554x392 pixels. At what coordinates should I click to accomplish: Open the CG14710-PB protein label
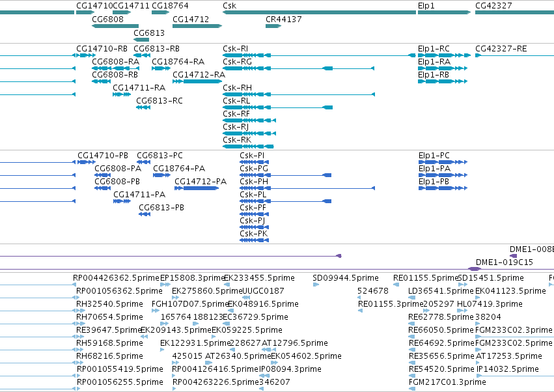[103, 156]
